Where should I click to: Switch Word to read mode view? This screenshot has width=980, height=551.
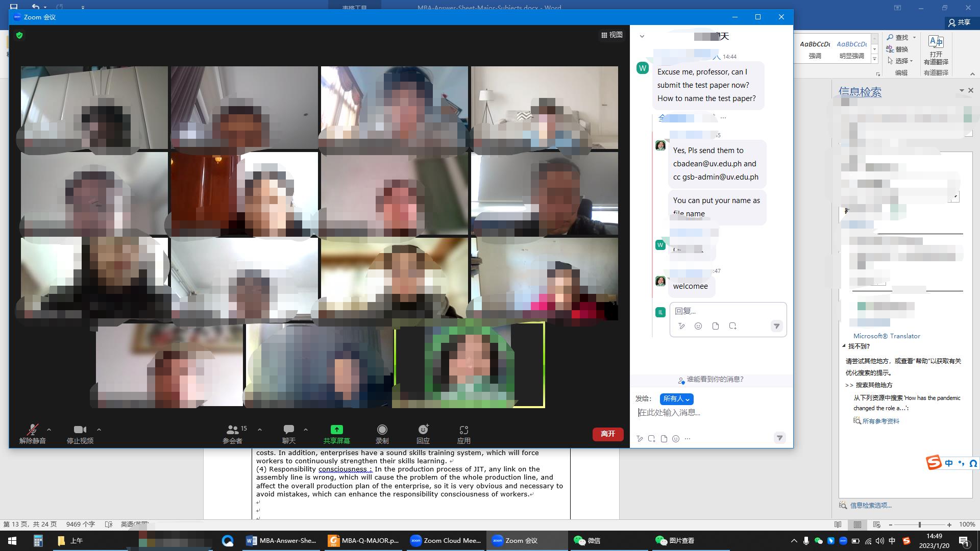[838, 524]
